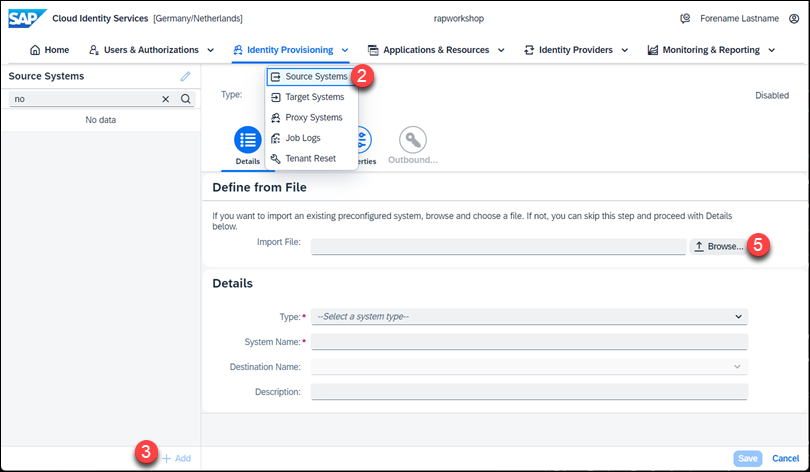
Task: Click the System Name input field
Action: [x=529, y=342]
